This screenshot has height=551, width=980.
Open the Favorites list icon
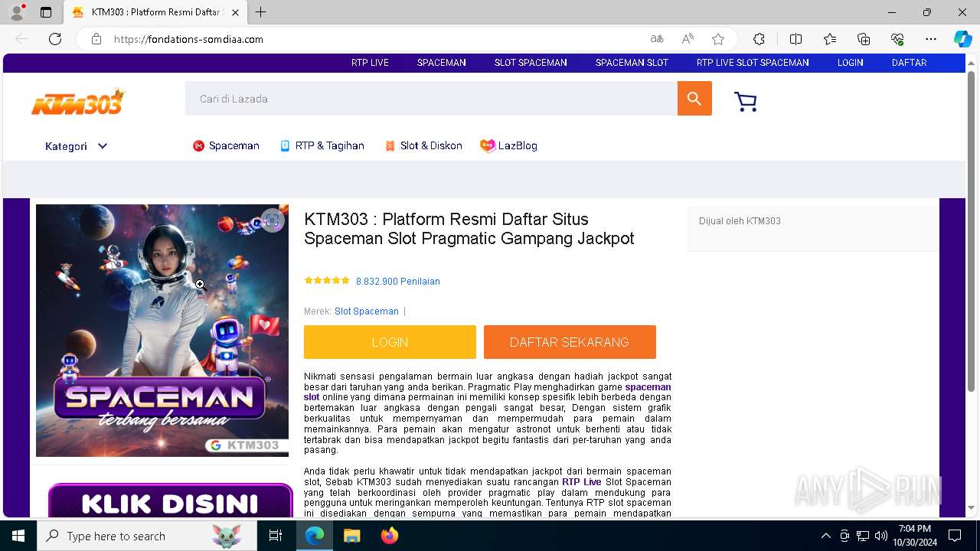click(x=830, y=39)
